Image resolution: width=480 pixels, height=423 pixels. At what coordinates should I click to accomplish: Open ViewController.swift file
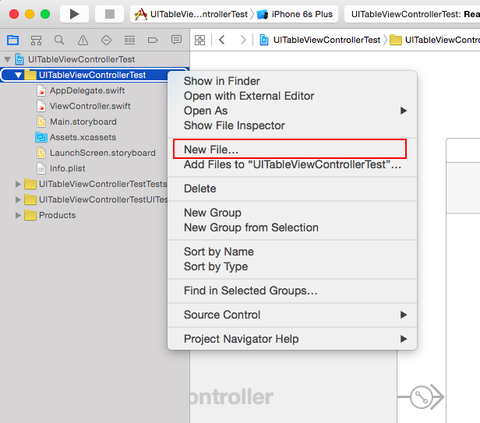click(90, 106)
